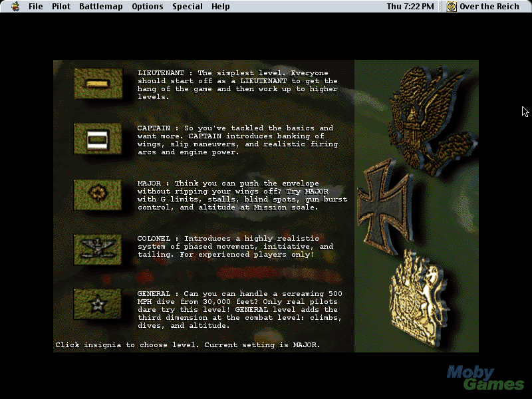This screenshot has height=399, width=532.
Task: Open the Pilot menu
Action: coord(61,7)
